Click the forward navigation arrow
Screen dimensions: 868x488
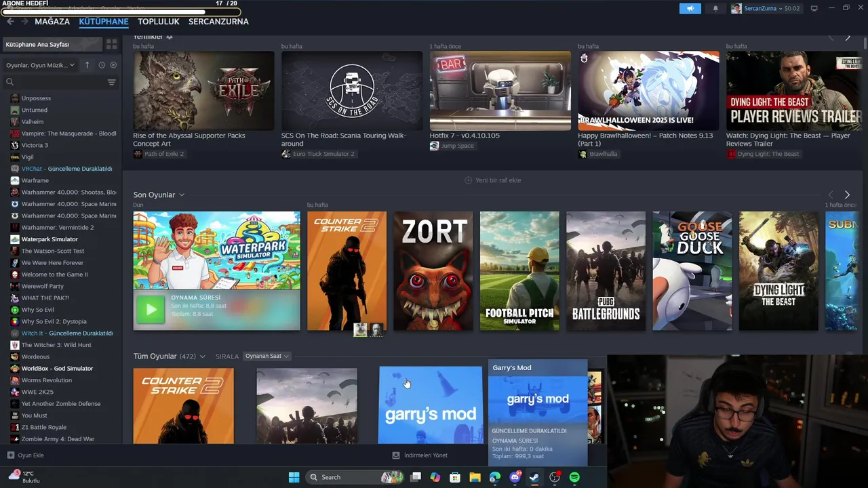(x=24, y=22)
